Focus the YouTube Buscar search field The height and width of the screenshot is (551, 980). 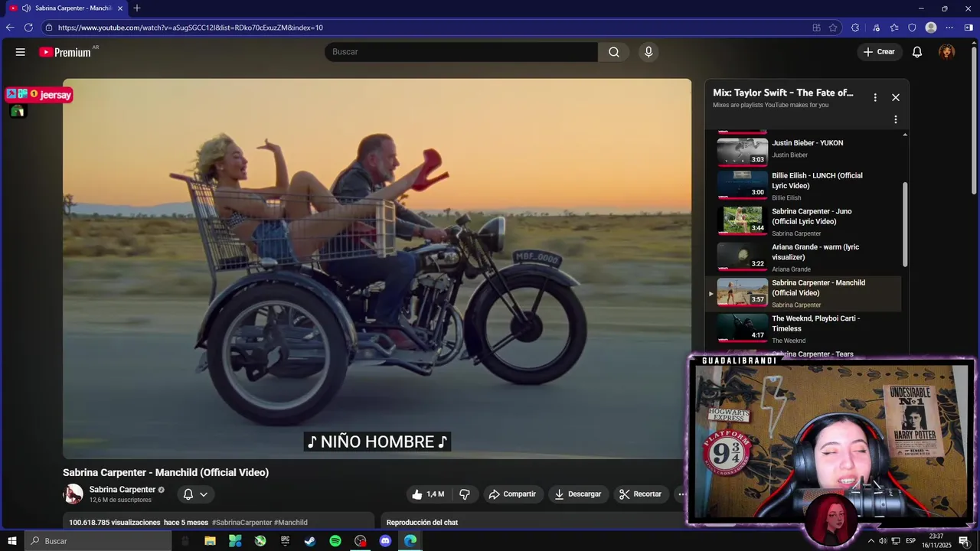coord(461,52)
